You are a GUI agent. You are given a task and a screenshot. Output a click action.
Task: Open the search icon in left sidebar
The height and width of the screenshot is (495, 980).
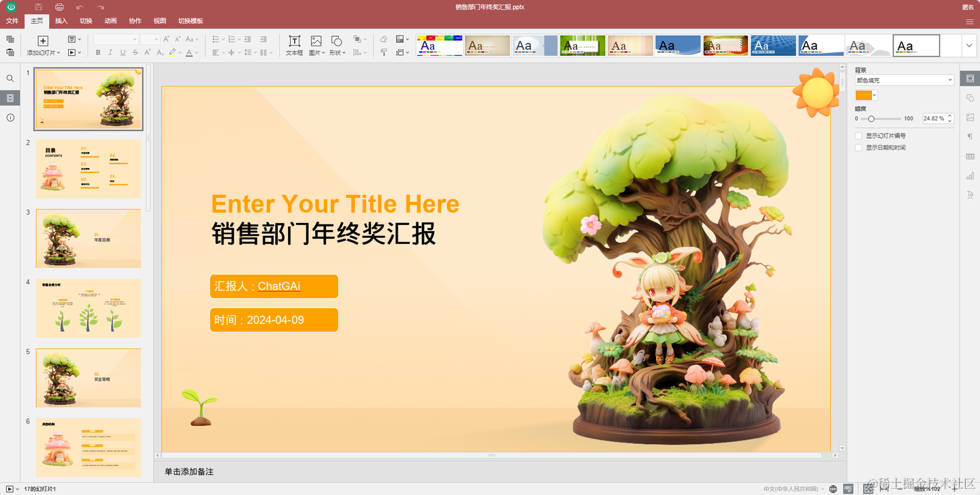click(x=10, y=79)
